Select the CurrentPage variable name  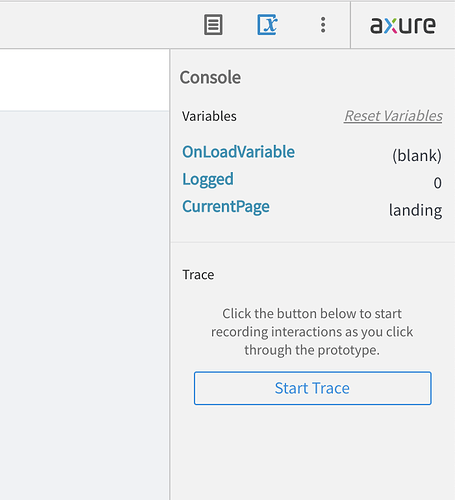226,207
